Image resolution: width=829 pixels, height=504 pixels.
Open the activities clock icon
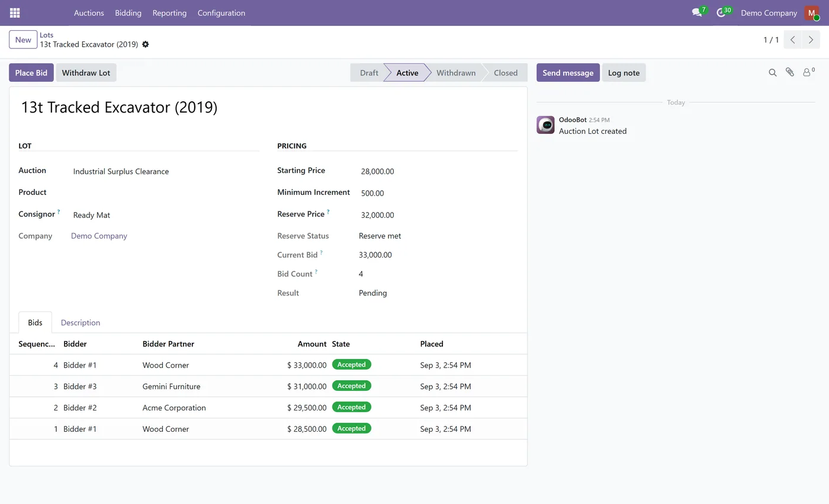pyautogui.click(x=721, y=12)
